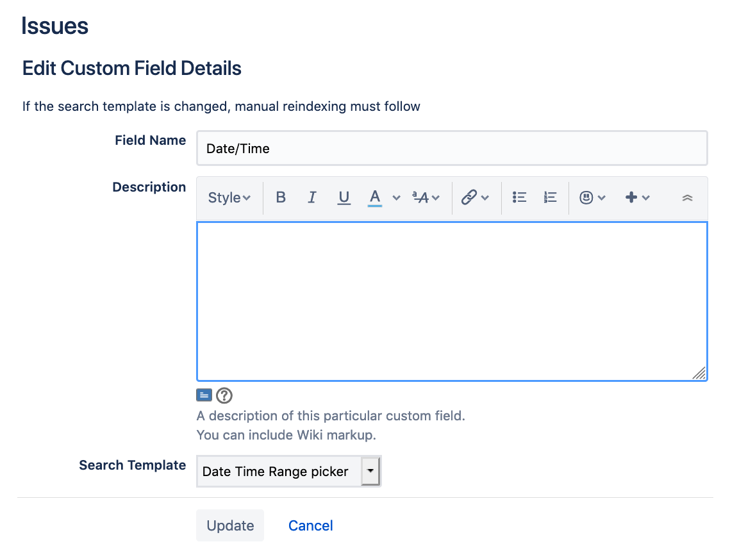Click the change font size icon
Viewport: 755px width, 560px height.
422,197
